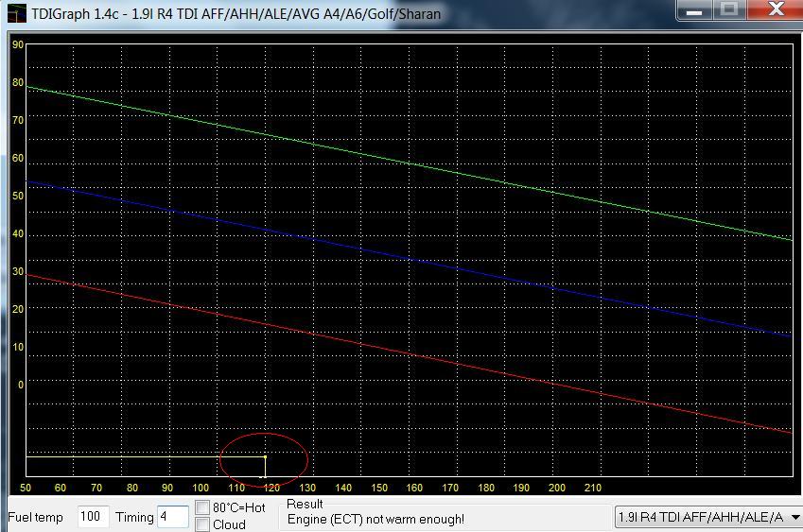Click the x-axis label 210

click(592, 488)
